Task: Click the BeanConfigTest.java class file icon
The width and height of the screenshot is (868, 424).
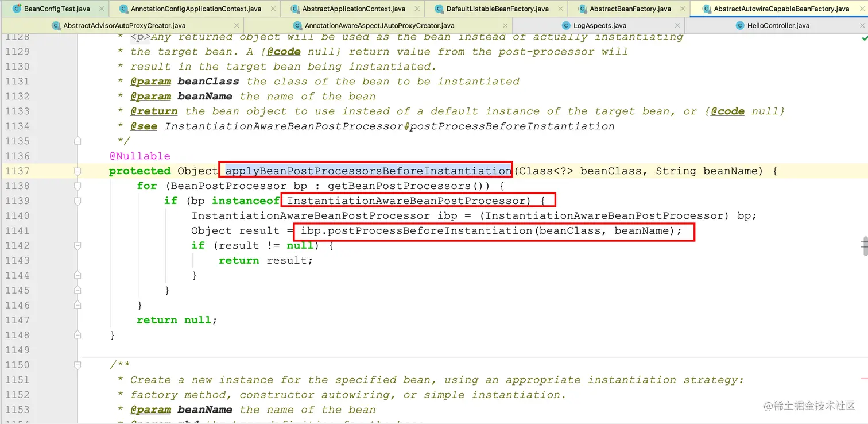Action: 17,9
